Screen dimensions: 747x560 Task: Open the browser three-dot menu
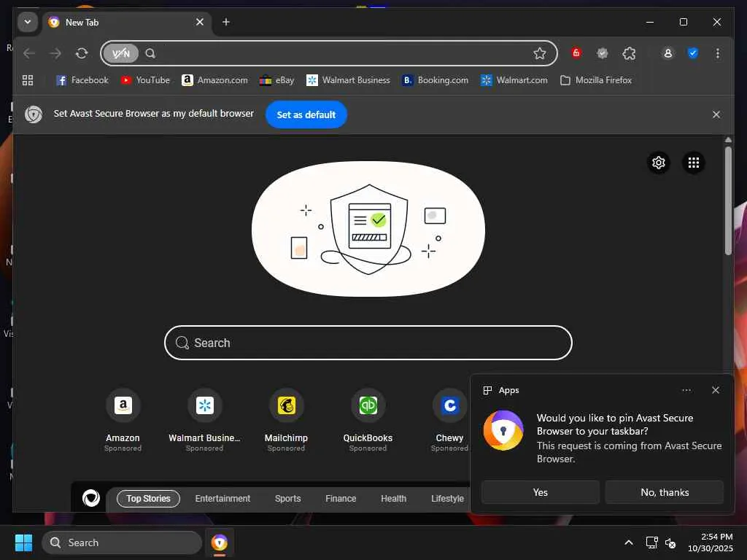click(x=718, y=53)
